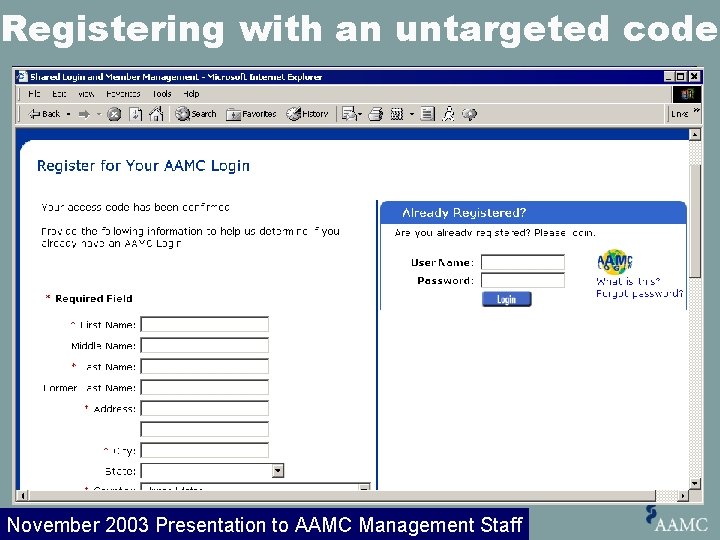Open the Favorites toolbar button
This screenshot has height=540, width=720.
[x=251, y=114]
